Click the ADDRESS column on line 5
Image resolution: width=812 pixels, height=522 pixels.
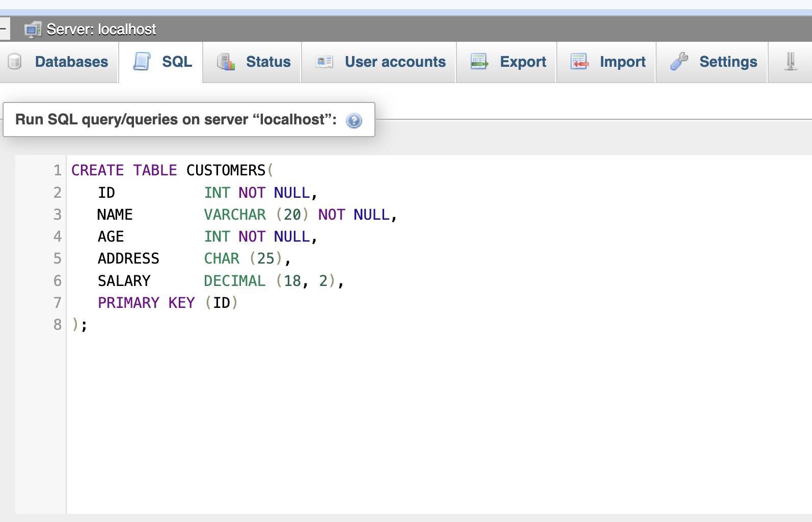pyautogui.click(x=128, y=258)
